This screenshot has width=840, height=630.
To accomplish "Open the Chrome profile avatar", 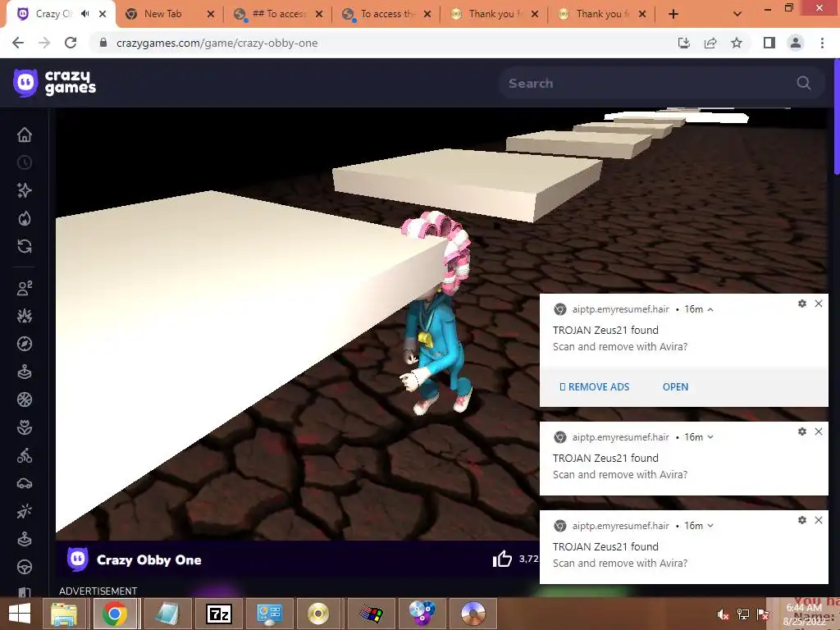I will pos(796,43).
